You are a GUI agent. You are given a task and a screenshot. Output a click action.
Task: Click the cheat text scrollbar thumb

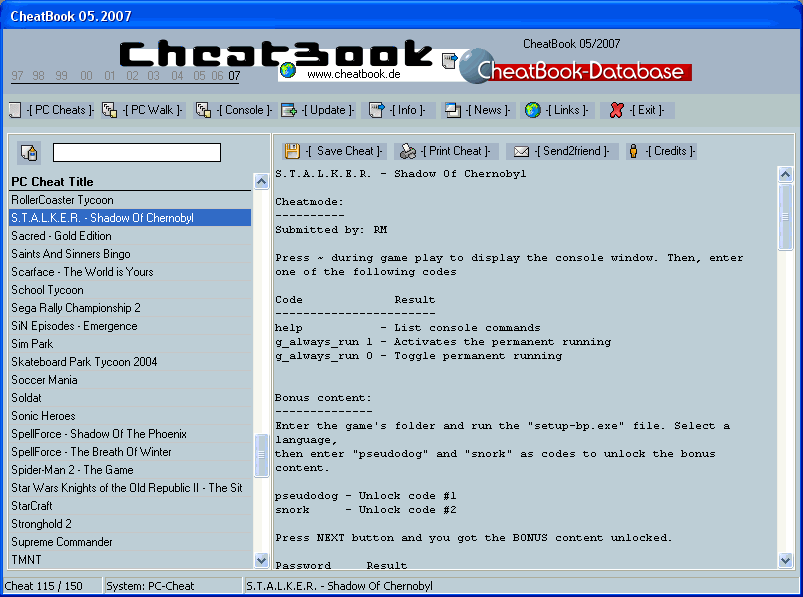(786, 217)
